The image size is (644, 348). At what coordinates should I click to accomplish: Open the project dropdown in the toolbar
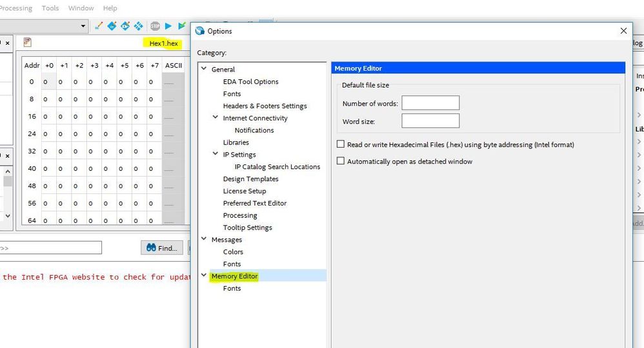pos(83,26)
